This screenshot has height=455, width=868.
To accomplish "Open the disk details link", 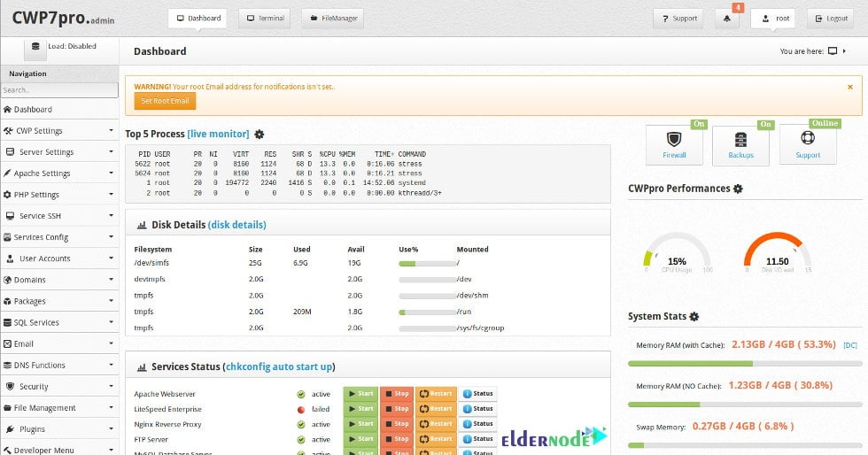I will [x=237, y=225].
